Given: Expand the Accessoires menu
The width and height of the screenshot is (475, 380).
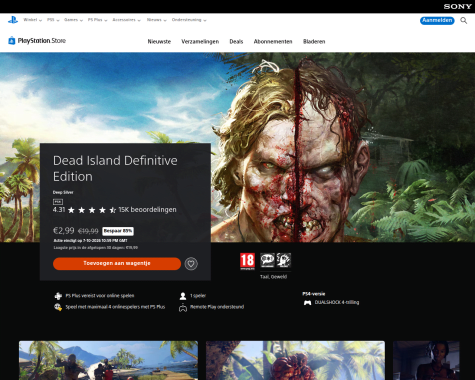Looking at the screenshot, I should tap(126, 20).
